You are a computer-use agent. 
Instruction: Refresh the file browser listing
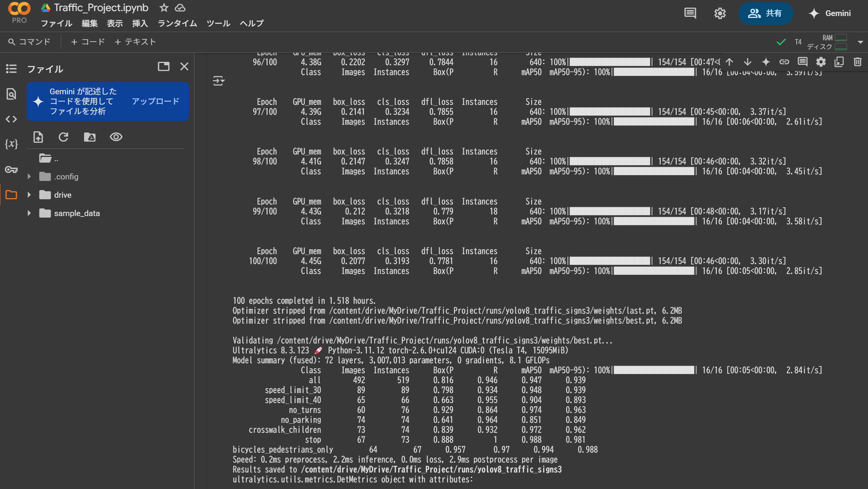point(63,137)
